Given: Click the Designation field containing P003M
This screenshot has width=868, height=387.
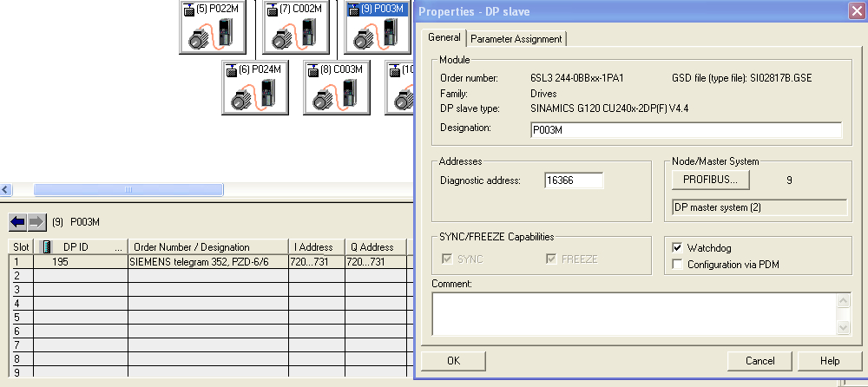Looking at the screenshot, I should (x=686, y=130).
